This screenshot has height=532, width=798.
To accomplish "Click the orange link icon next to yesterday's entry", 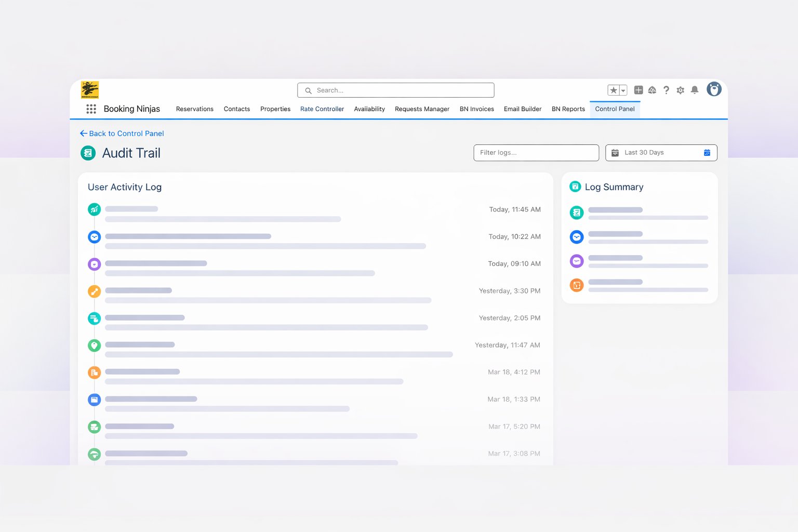I will click(x=94, y=291).
